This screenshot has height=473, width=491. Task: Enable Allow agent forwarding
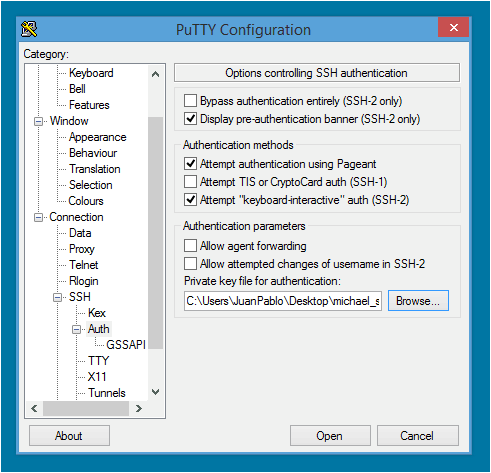(190, 246)
